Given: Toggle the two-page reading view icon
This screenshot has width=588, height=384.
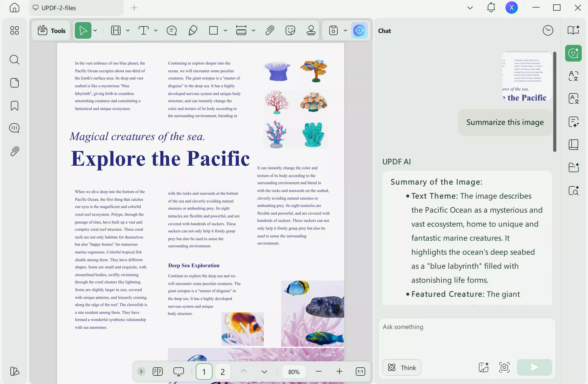Looking at the screenshot, I should click(x=158, y=372).
